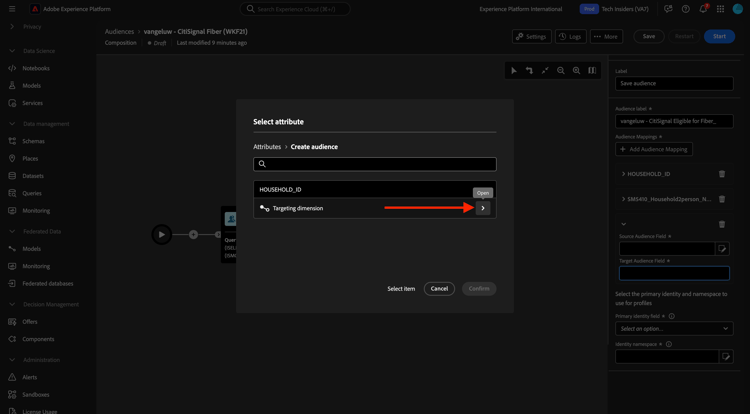The height and width of the screenshot is (414, 750).
Task: Collapse the open audience mapping chevron
Action: (x=623, y=224)
